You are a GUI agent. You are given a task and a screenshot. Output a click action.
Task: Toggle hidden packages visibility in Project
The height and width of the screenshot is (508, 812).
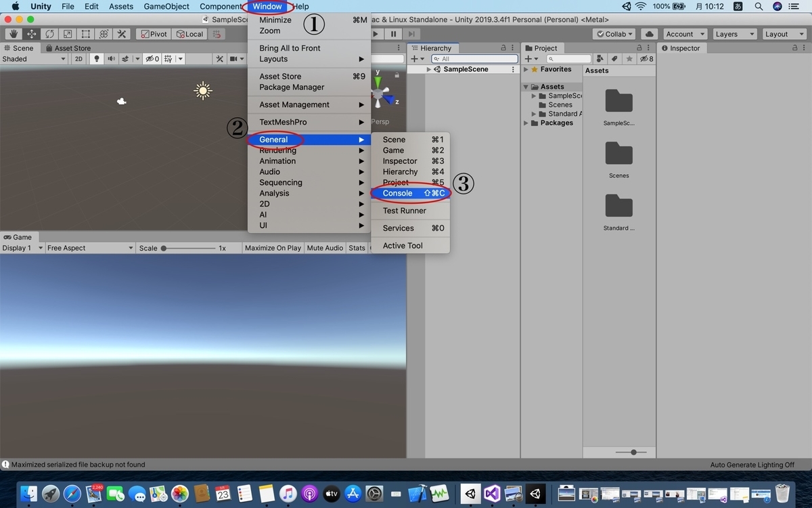pos(646,59)
